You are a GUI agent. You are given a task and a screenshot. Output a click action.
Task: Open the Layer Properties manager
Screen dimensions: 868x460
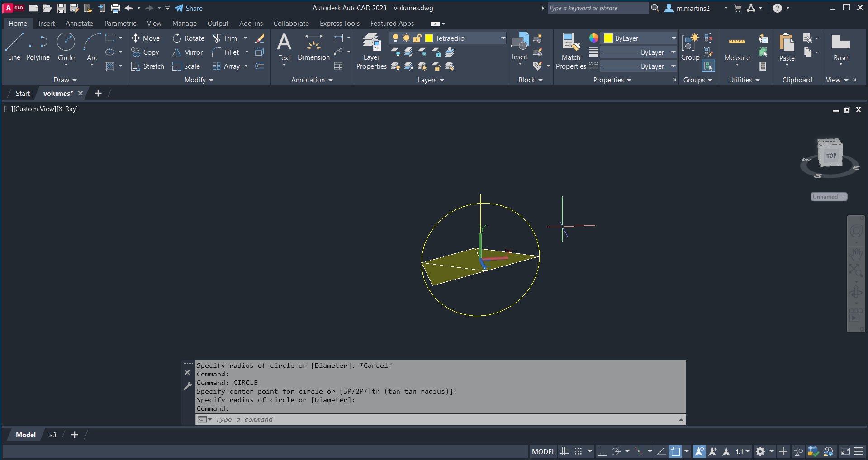pos(371,51)
